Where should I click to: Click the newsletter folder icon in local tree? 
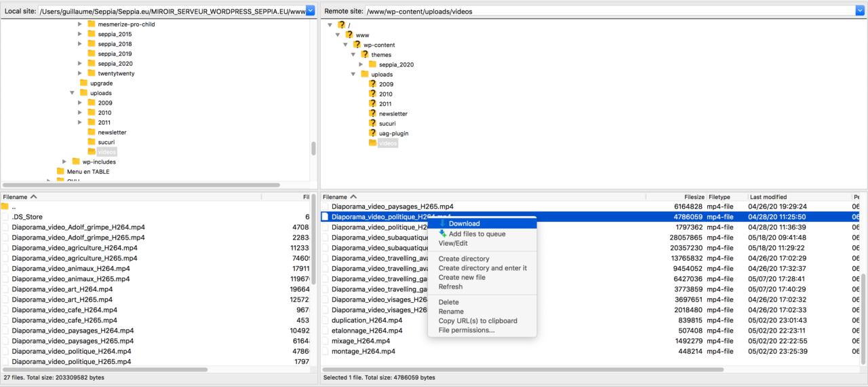(x=92, y=132)
